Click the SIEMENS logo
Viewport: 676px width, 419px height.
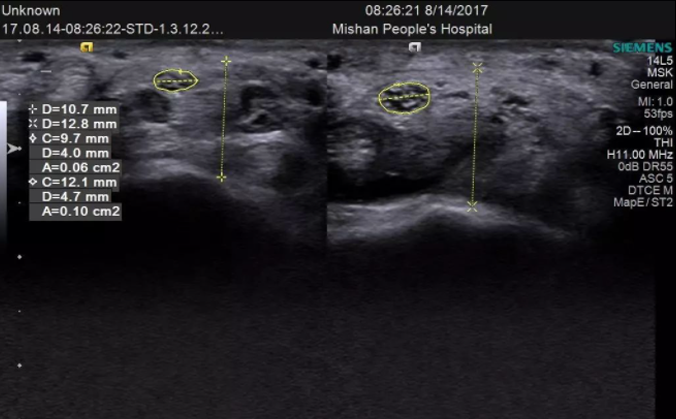pyautogui.click(x=642, y=47)
